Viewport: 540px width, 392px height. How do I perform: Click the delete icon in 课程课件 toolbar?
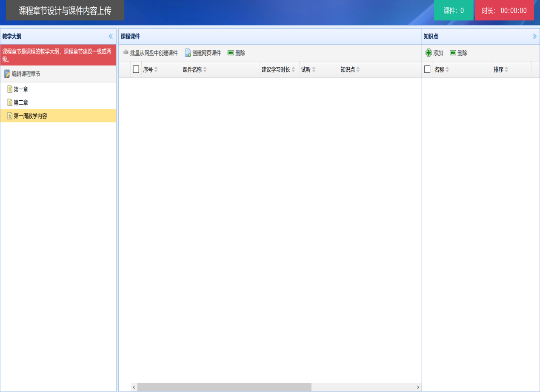point(231,53)
